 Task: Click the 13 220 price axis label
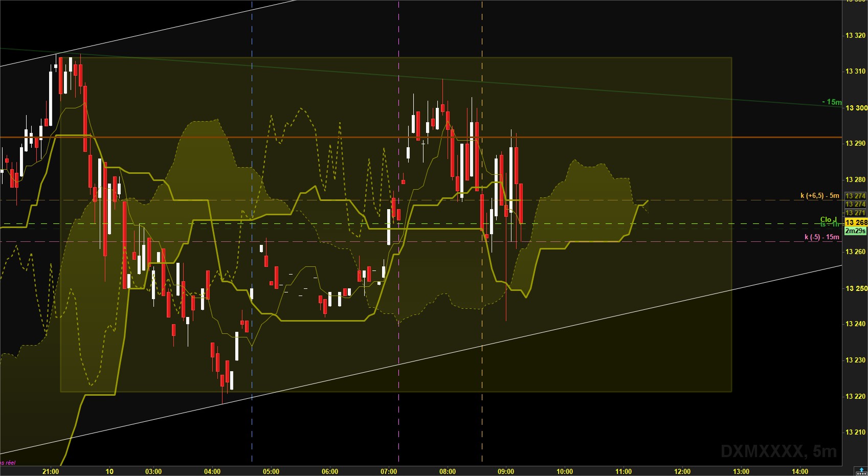point(856,396)
